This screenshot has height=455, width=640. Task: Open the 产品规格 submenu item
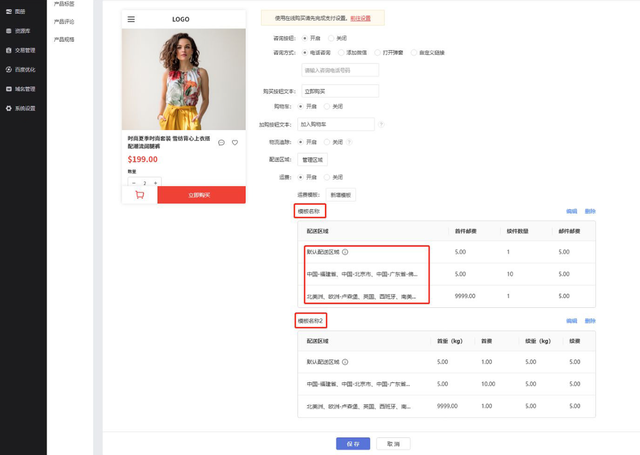(x=64, y=39)
